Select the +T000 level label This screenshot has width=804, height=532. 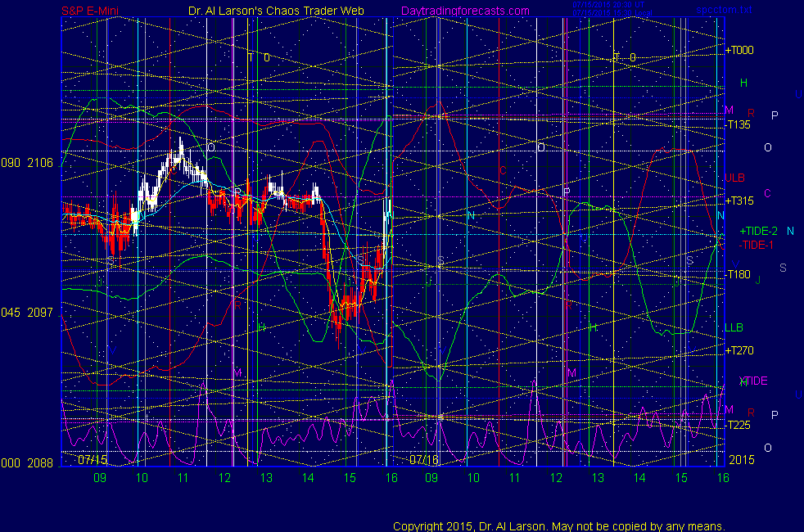[739, 50]
